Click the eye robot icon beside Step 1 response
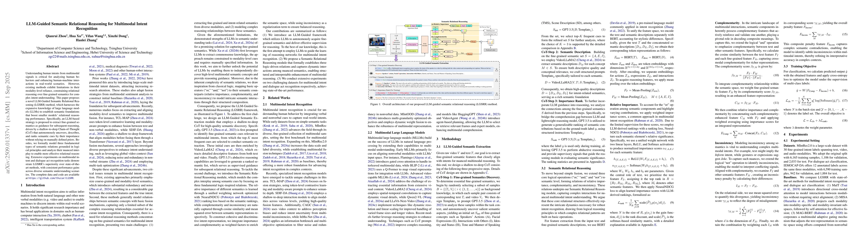Screen dimensions: 868x246 pos(371,74)
